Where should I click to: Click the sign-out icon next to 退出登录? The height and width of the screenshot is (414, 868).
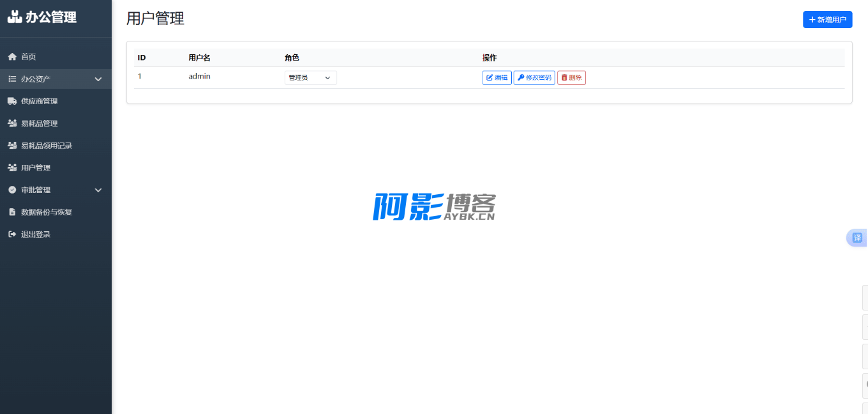12,234
